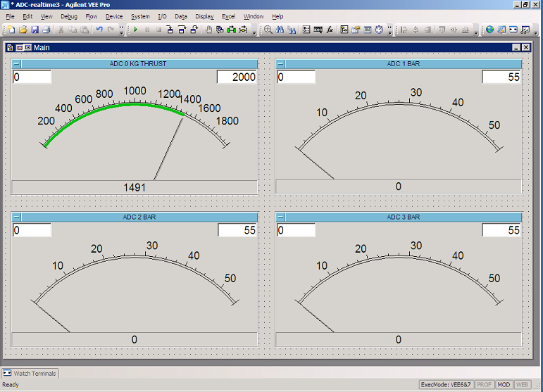Click the 1491 readout value
Image resolution: width=543 pixels, height=392 pixels.
pyautogui.click(x=135, y=187)
